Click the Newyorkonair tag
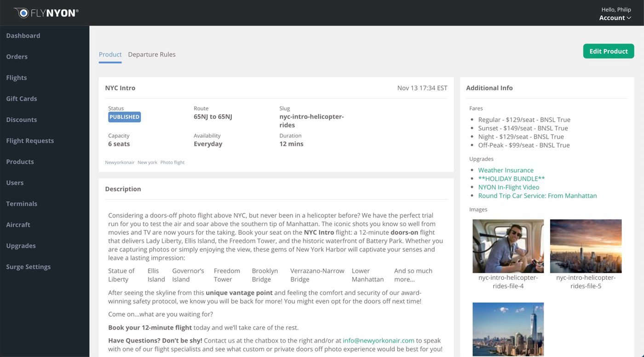Viewport: 644px width, 357px height. pos(120,162)
